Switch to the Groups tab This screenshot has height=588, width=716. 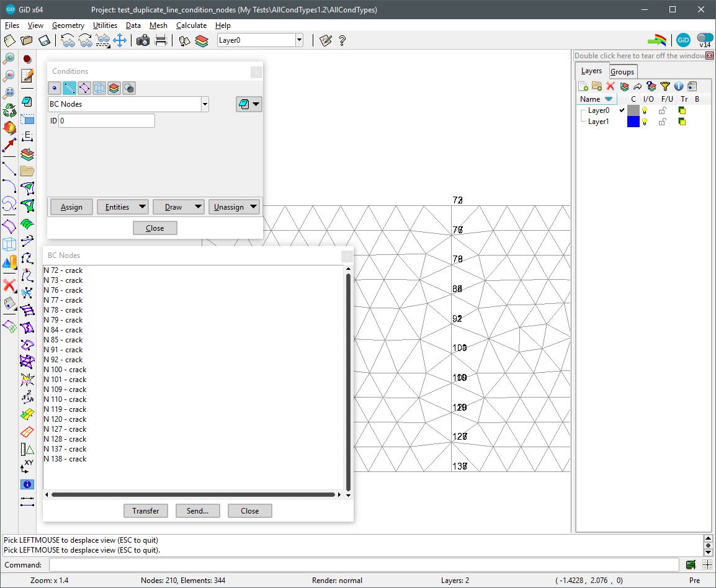(622, 72)
